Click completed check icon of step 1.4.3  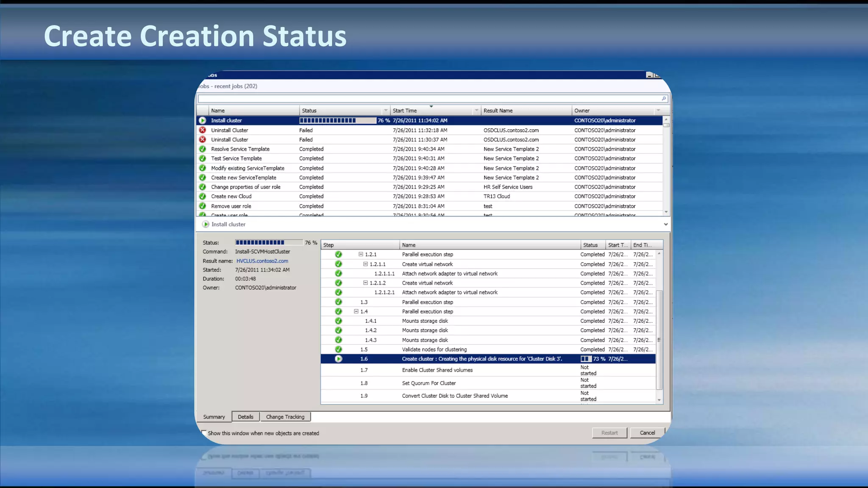(x=338, y=340)
